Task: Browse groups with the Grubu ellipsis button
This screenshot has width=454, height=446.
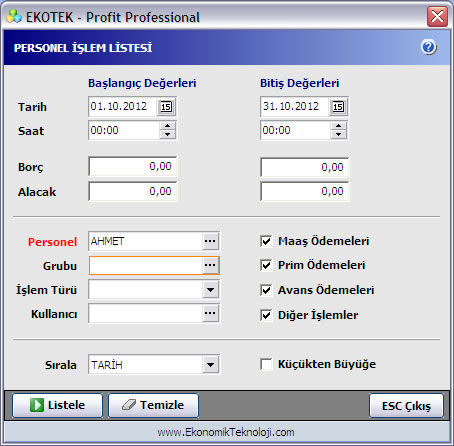Action: click(x=210, y=265)
